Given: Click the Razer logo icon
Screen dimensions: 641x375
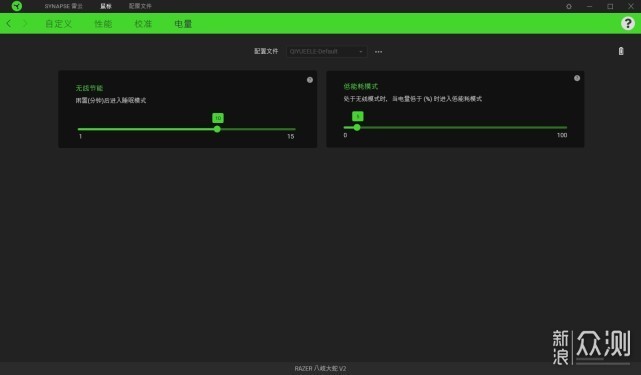Looking at the screenshot, I should [x=17, y=6].
